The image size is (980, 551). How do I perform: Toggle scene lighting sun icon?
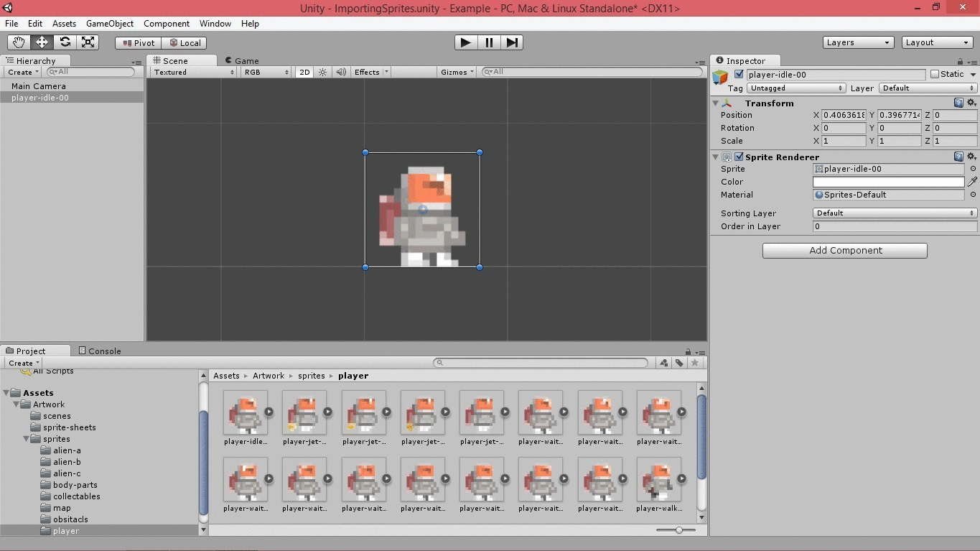tap(323, 72)
